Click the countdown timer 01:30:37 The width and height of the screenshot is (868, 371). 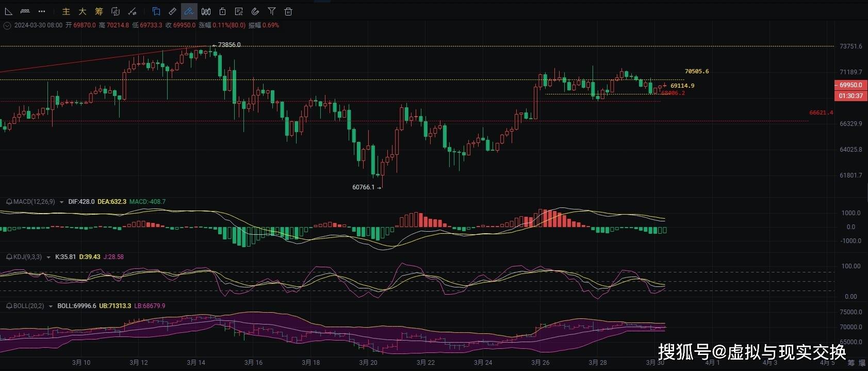pyautogui.click(x=850, y=95)
